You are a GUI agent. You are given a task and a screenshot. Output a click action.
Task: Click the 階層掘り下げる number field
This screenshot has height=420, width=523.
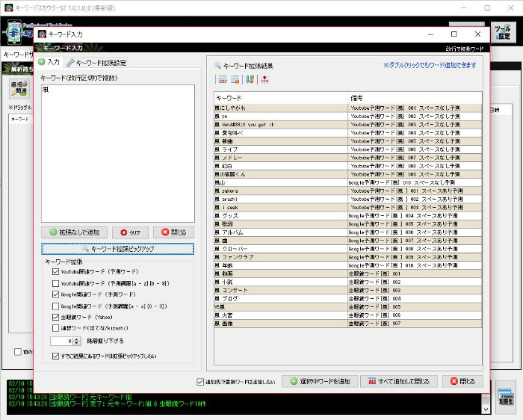point(62,342)
